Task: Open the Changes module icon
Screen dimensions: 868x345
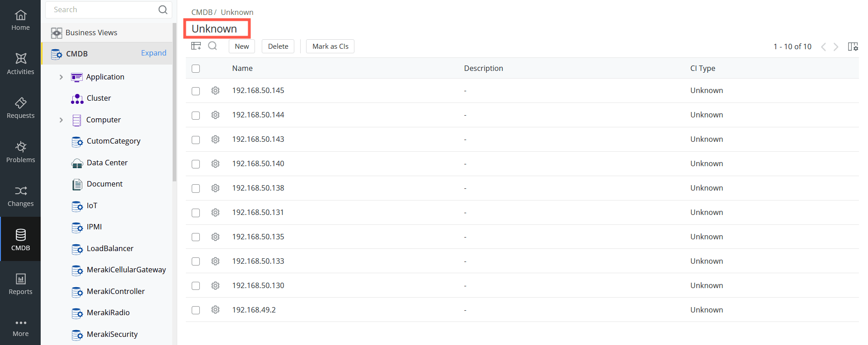Action: click(x=20, y=196)
